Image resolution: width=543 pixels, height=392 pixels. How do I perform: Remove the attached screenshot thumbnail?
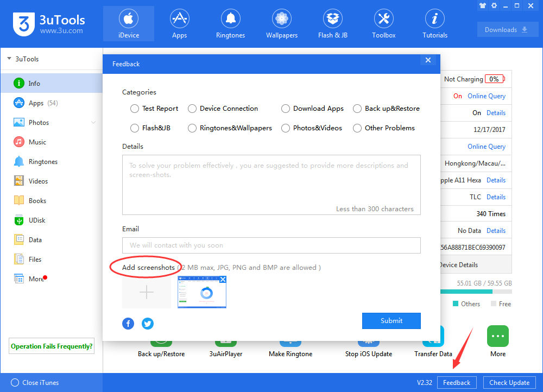click(x=223, y=279)
